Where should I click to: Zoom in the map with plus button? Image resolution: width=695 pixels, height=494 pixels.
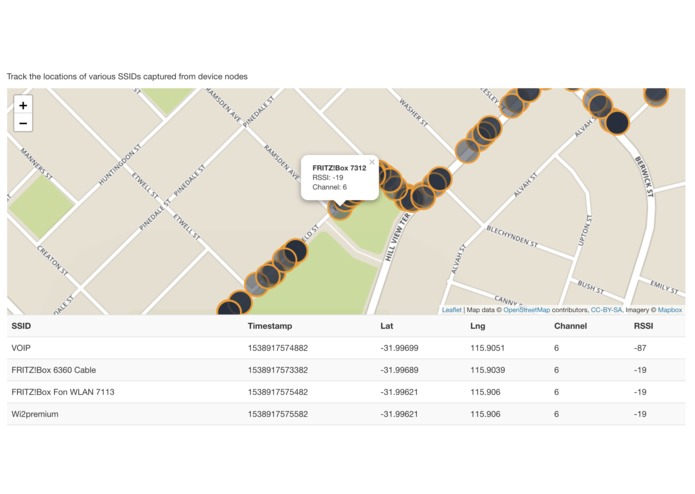coord(23,105)
